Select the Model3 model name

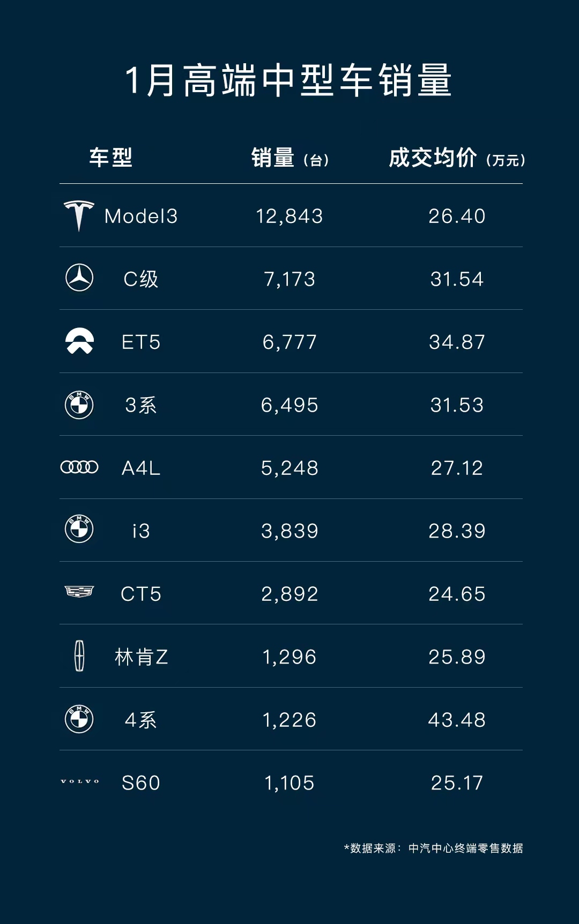pos(141,216)
